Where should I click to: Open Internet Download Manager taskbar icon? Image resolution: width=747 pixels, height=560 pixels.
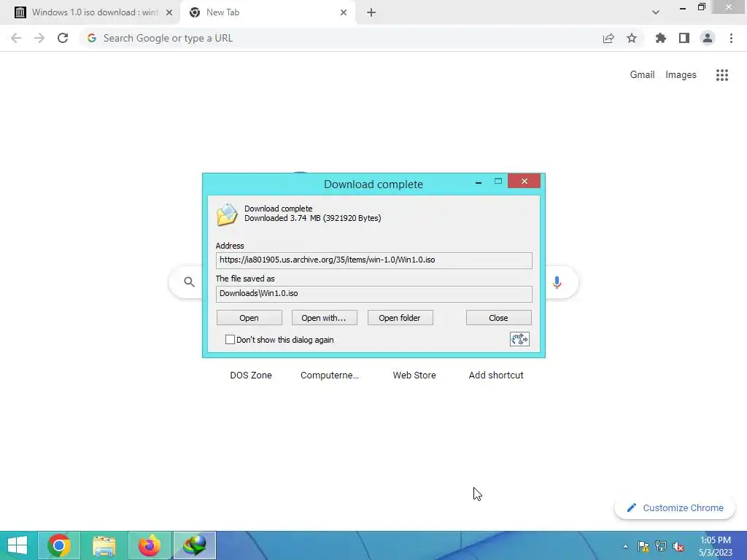(194, 545)
